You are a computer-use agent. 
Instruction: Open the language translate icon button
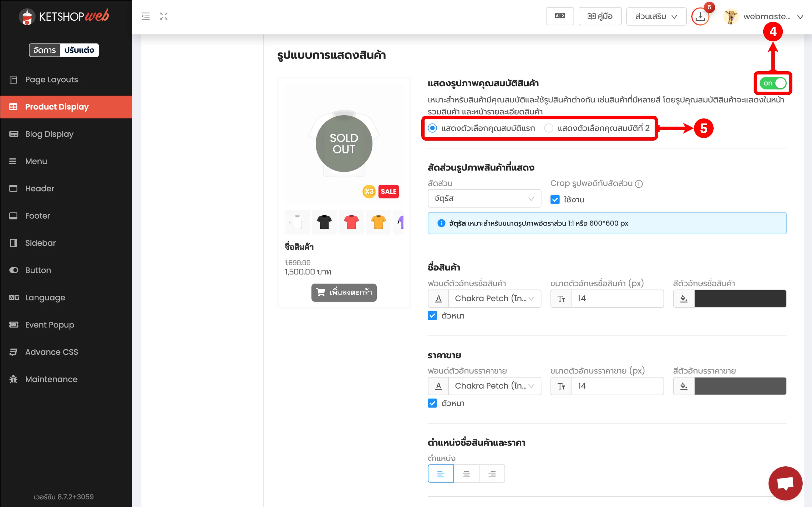tap(560, 16)
